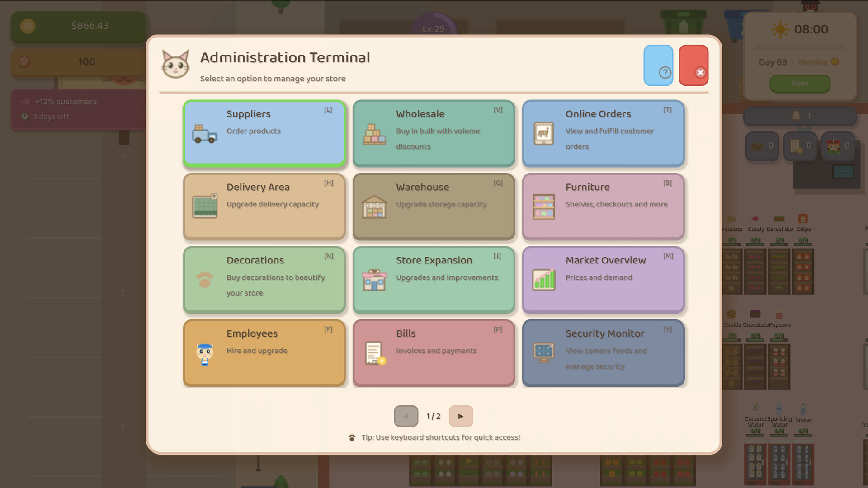Click the notification bell counter bar

click(x=800, y=116)
